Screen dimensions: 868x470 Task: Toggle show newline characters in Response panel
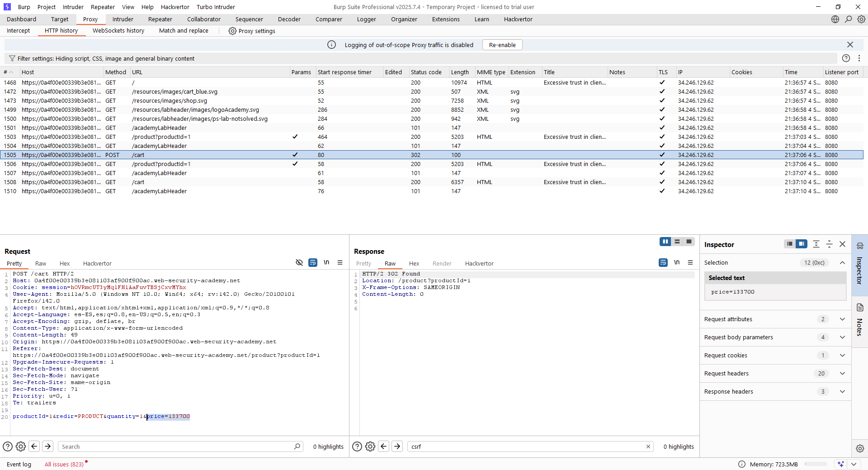(x=677, y=262)
